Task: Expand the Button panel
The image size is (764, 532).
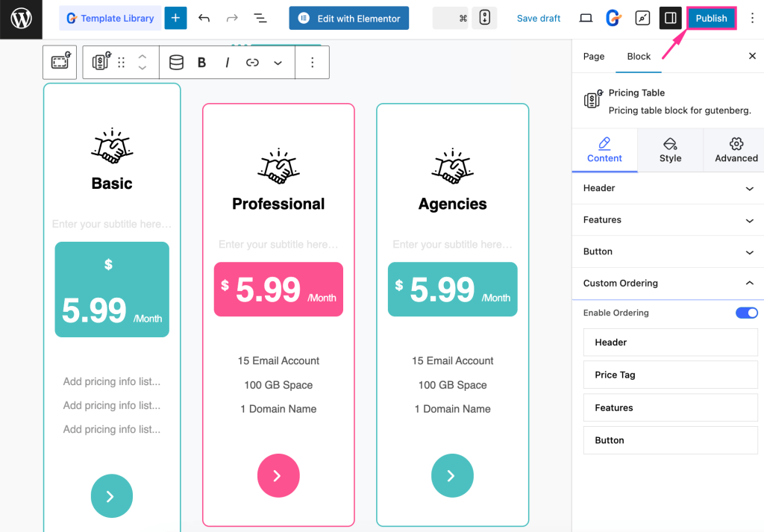Action: click(x=668, y=251)
